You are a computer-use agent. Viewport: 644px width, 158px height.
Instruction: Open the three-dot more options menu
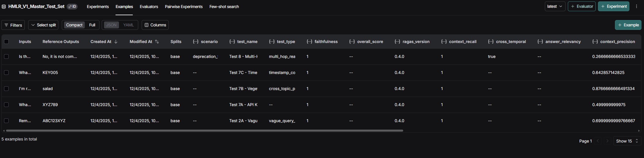tap(636, 6)
